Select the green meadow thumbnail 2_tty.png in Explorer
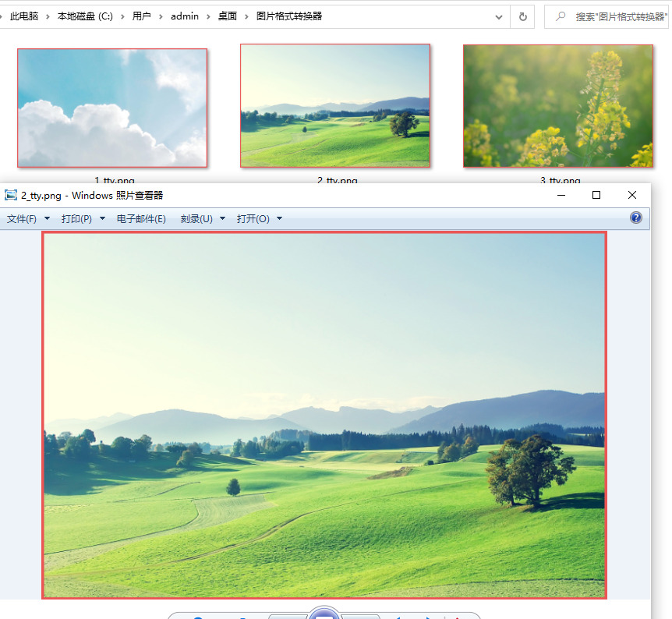 [x=335, y=105]
